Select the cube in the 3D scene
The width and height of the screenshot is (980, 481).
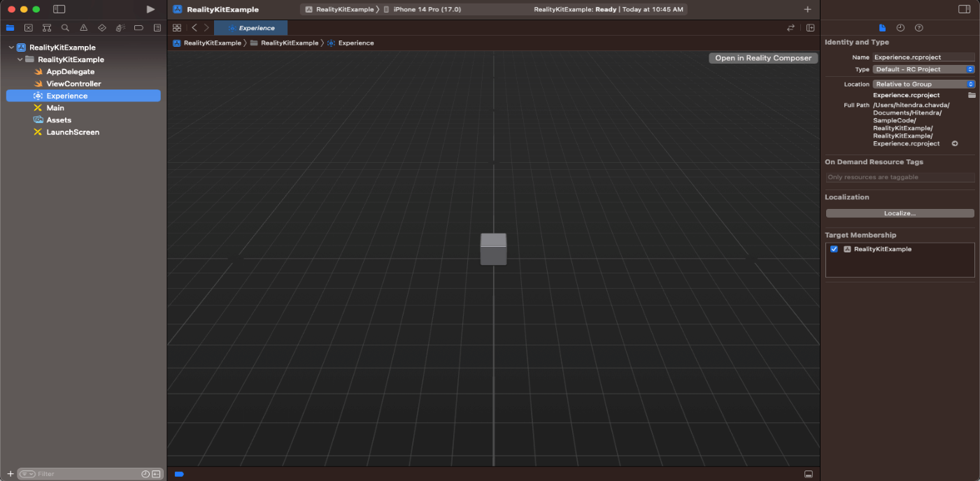493,249
